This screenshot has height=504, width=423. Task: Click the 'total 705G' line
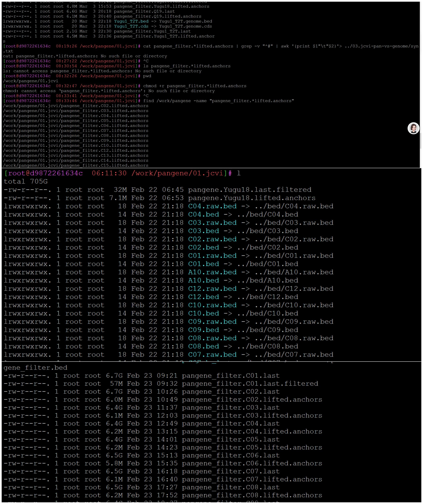(x=26, y=181)
